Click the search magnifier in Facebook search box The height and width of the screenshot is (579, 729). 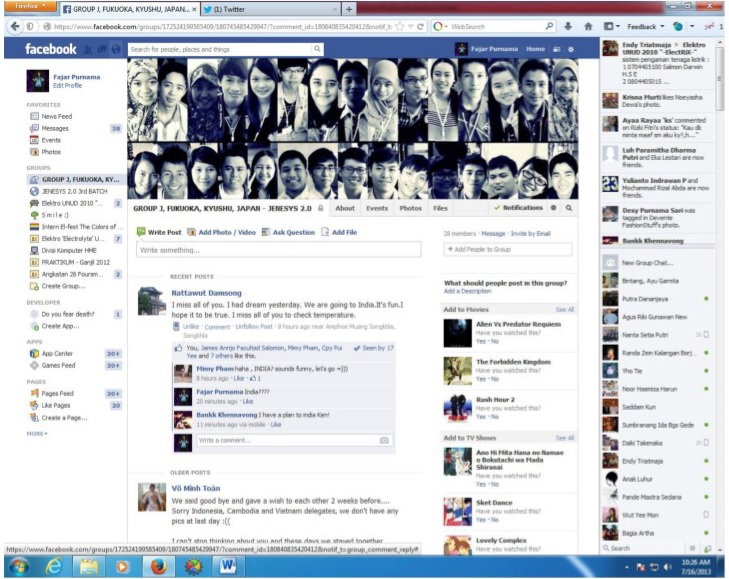pyautogui.click(x=317, y=49)
